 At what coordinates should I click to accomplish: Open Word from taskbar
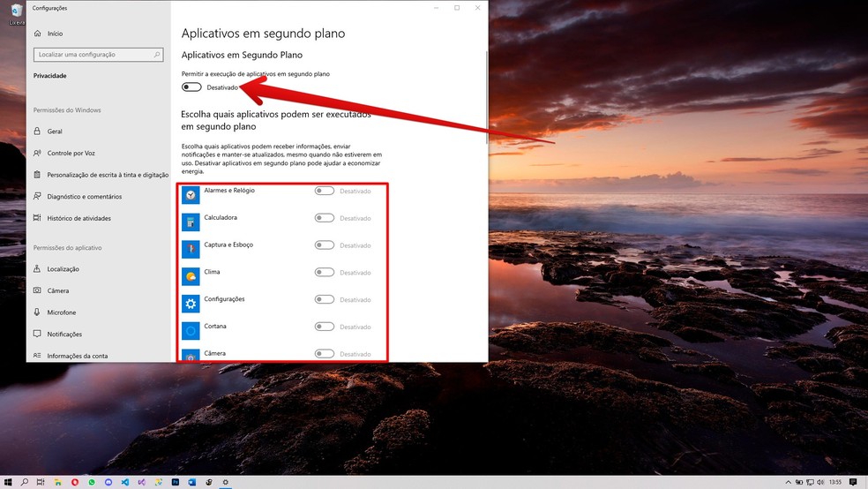(192, 482)
